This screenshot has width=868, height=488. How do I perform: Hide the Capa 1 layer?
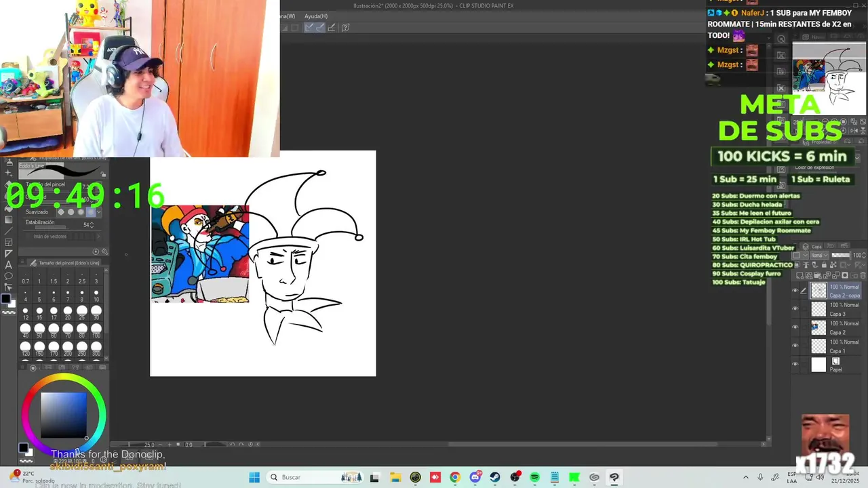pyautogui.click(x=795, y=346)
